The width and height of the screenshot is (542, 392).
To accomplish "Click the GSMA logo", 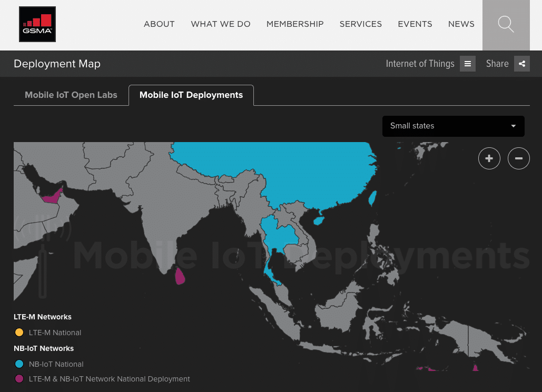I will point(37,24).
